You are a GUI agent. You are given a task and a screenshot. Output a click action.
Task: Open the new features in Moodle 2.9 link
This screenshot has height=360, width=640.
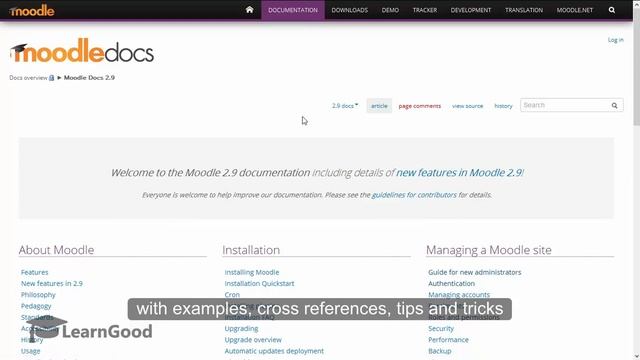point(459,173)
